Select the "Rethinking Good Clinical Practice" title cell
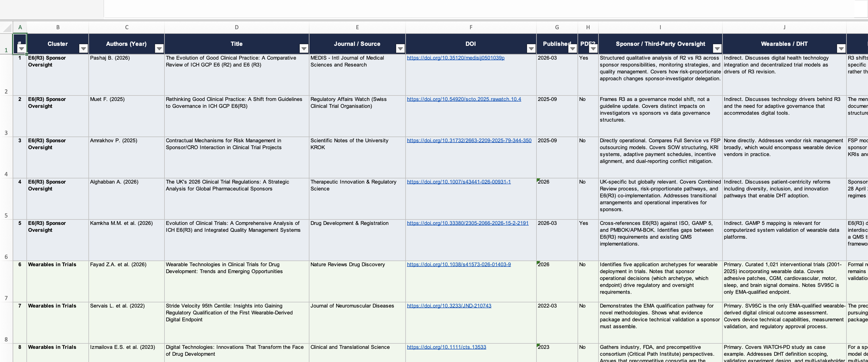 pos(237,116)
